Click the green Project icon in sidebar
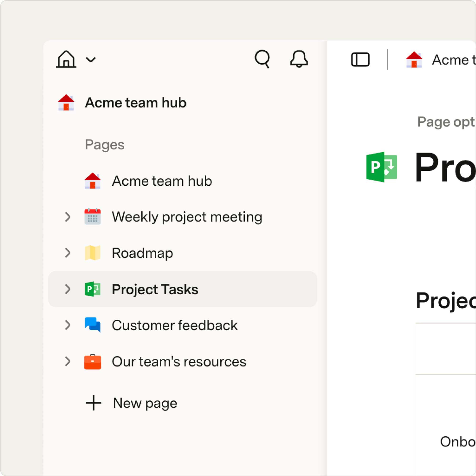476x476 pixels. click(93, 289)
